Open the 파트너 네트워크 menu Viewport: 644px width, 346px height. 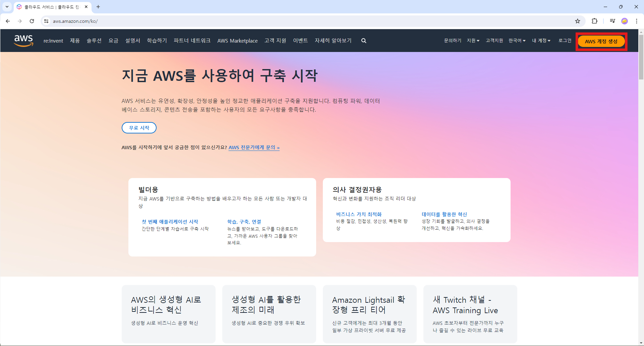tap(192, 41)
